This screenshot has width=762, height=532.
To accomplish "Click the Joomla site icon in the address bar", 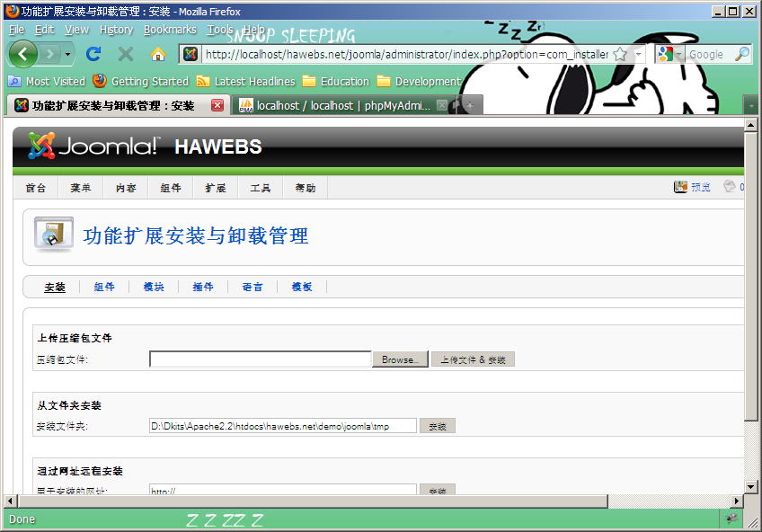I will pos(190,54).
